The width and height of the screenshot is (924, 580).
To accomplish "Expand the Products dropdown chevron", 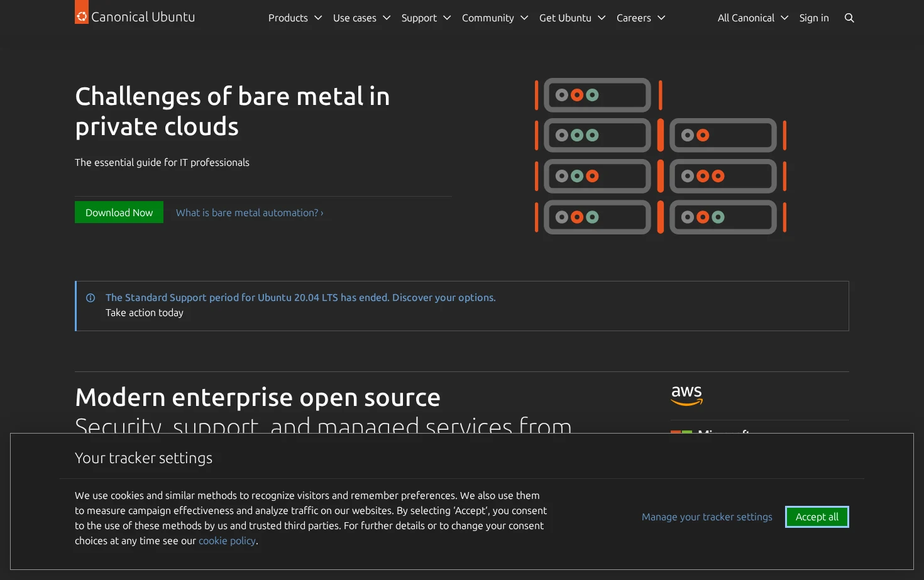I will point(318,18).
